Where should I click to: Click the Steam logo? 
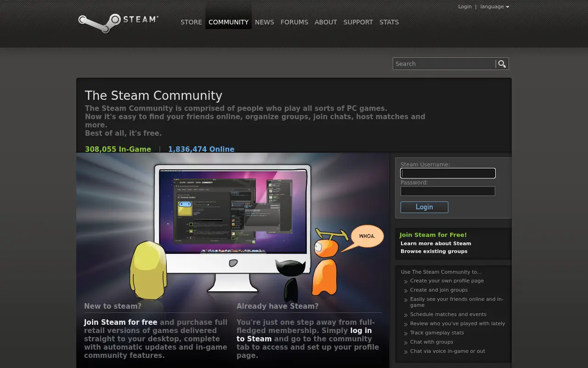118,23
